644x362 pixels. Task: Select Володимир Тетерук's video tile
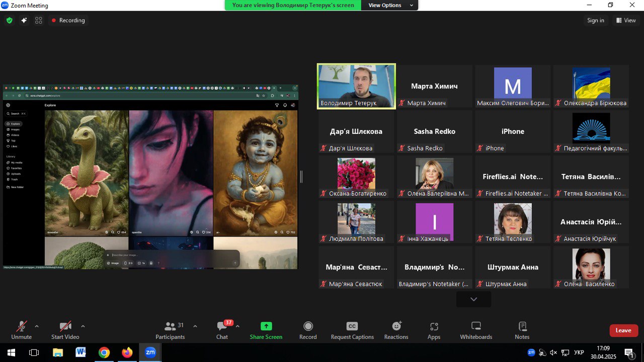pos(356,85)
